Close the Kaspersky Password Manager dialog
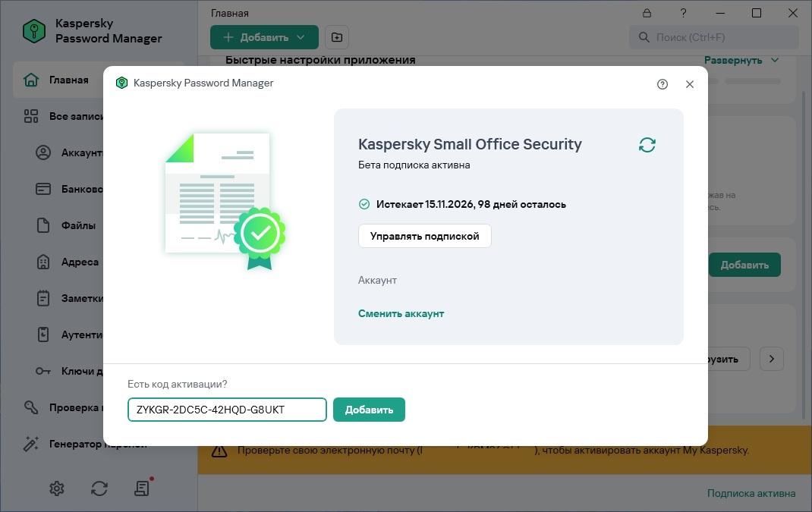The image size is (812, 512). coord(689,84)
